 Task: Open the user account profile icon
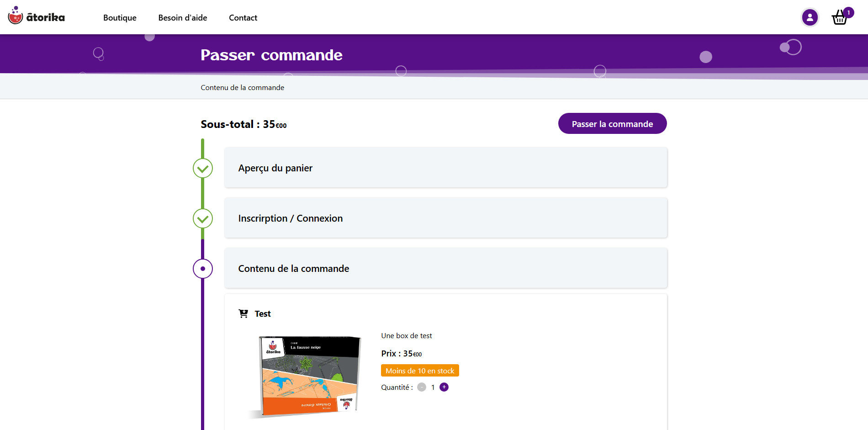click(810, 18)
